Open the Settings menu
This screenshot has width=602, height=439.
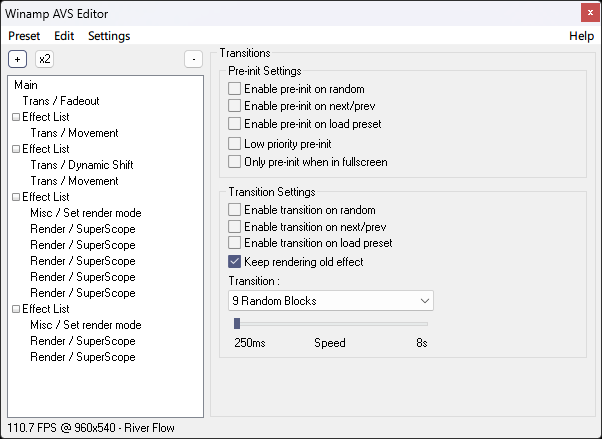(x=109, y=36)
